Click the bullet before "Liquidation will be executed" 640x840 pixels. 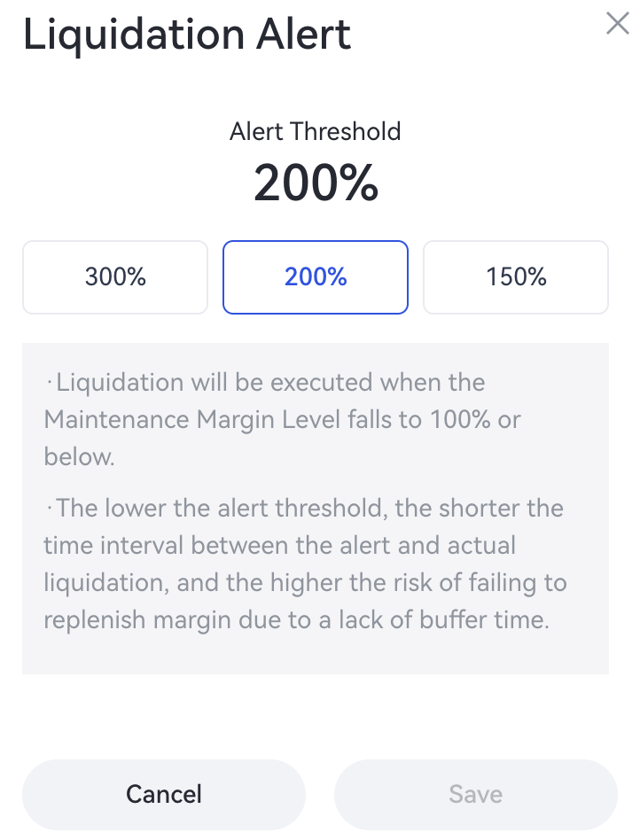click(x=50, y=385)
